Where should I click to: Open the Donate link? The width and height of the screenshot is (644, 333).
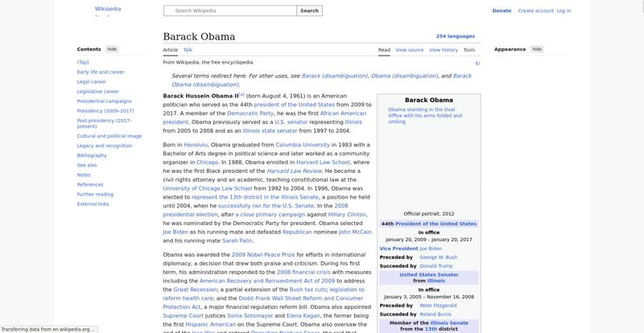pos(502,10)
